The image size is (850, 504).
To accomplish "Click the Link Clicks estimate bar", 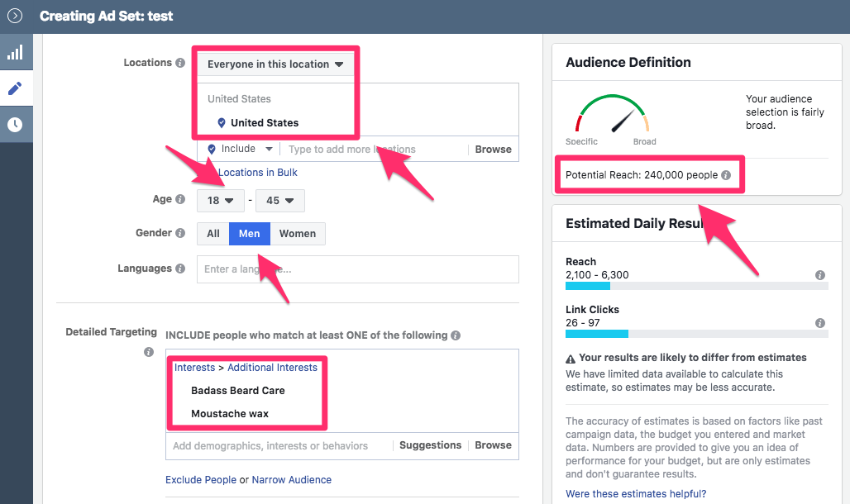I will click(696, 334).
